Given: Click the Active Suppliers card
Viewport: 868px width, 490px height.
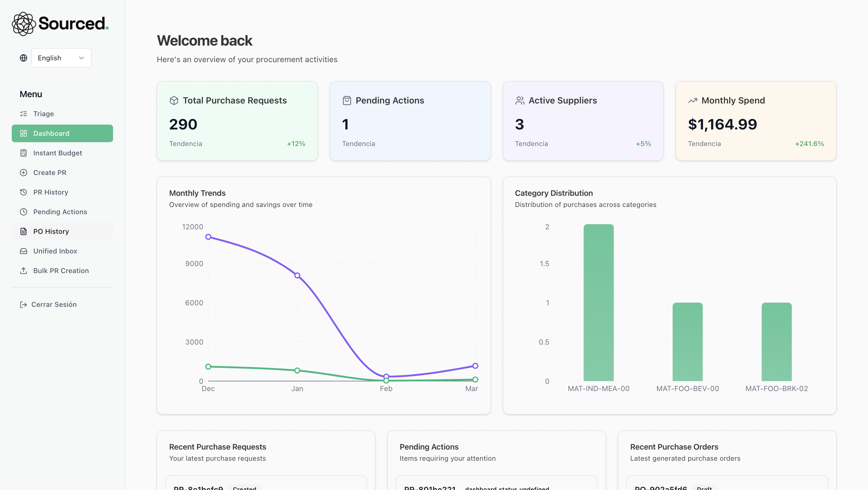Looking at the screenshot, I should [583, 121].
